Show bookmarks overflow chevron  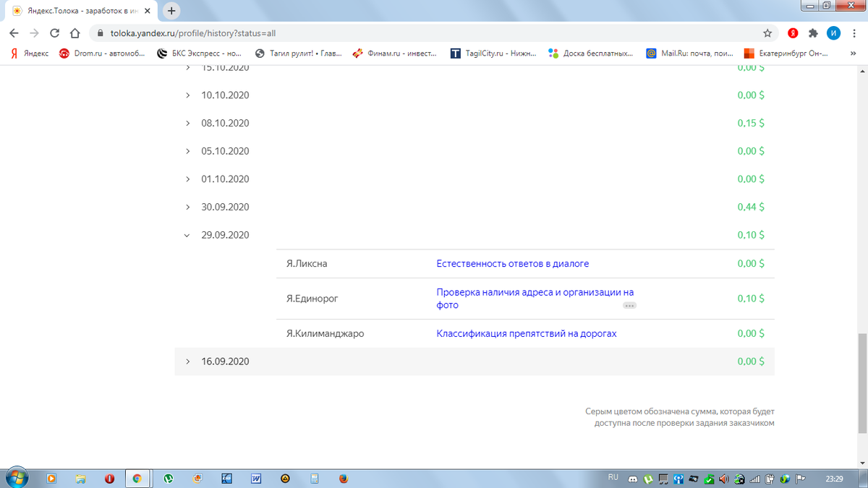pos(854,53)
